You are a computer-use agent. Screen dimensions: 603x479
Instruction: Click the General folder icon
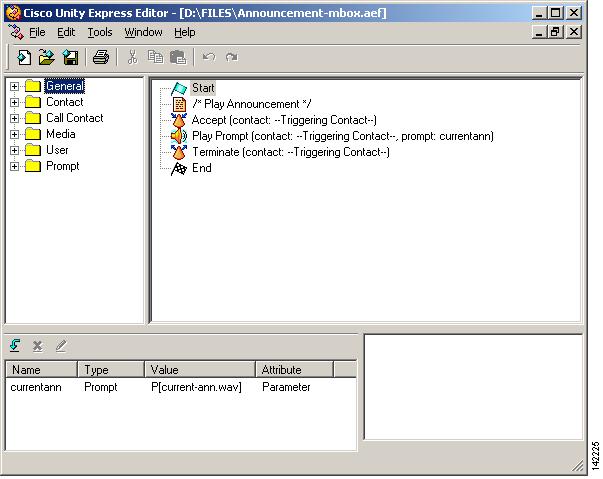tap(33, 86)
